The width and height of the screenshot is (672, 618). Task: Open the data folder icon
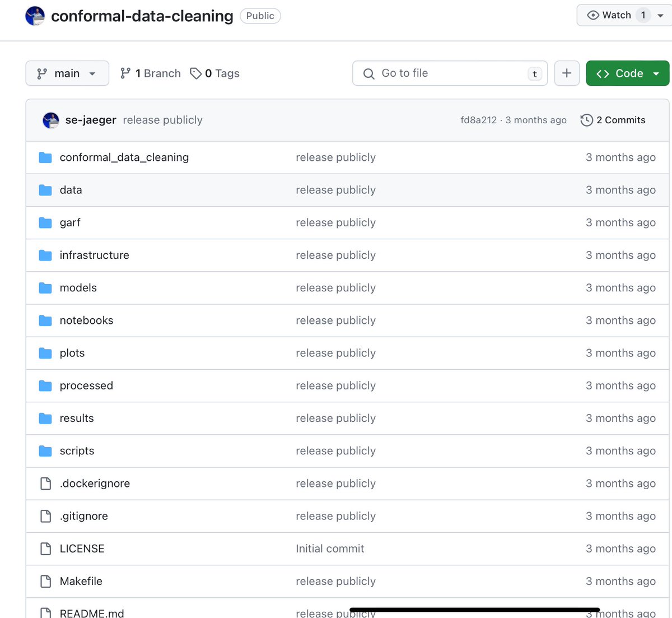45,189
